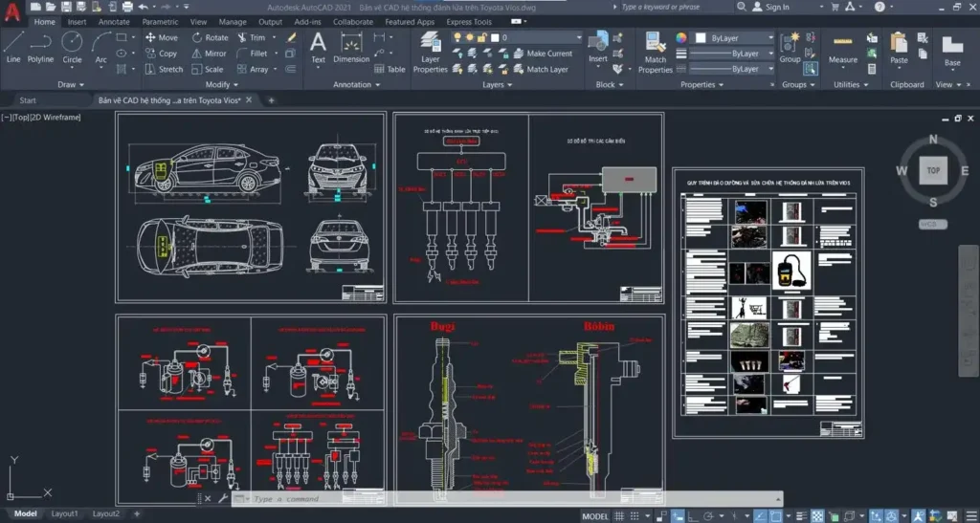Viewport: 980px width, 523px height.
Task: Select the Polyline tool
Action: (x=40, y=48)
